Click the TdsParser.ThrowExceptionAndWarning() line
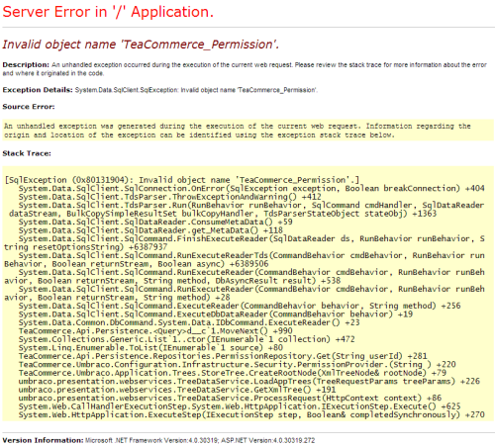The image size is (495, 448). [169, 197]
